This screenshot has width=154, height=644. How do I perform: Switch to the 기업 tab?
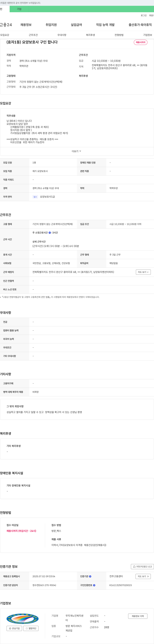(19, 9)
